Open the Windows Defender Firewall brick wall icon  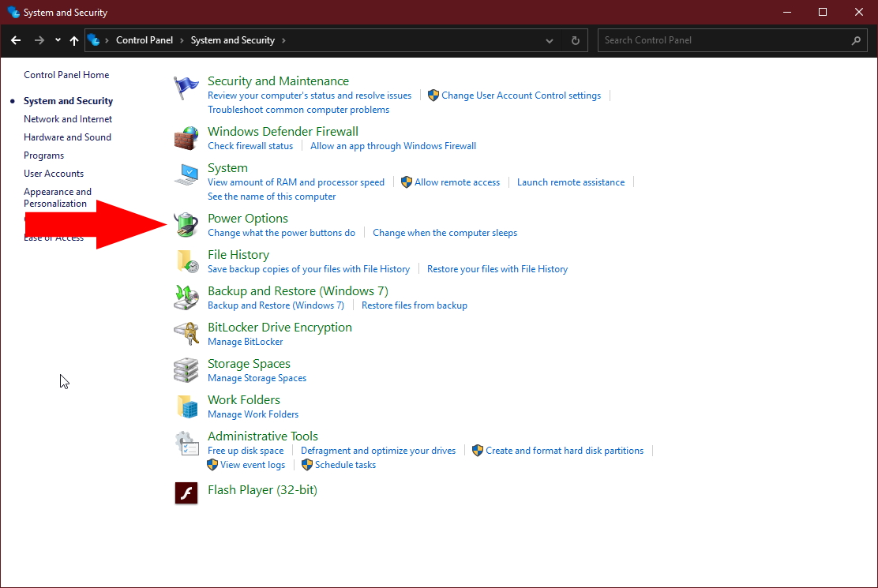tap(186, 138)
